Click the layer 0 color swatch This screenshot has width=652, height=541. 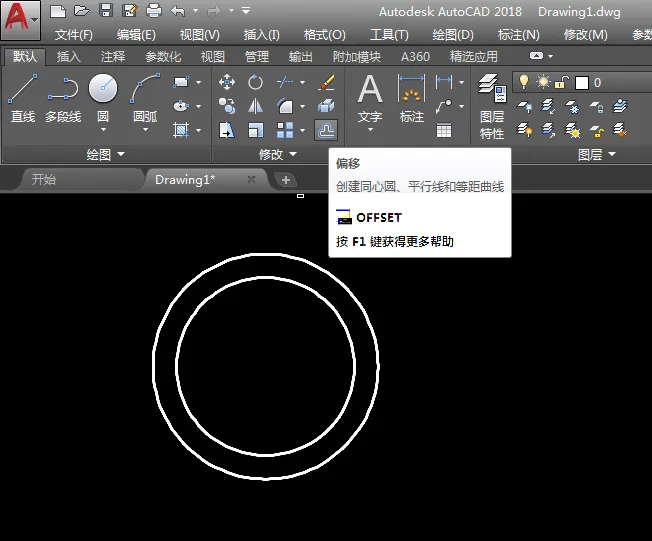[x=582, y=83]
